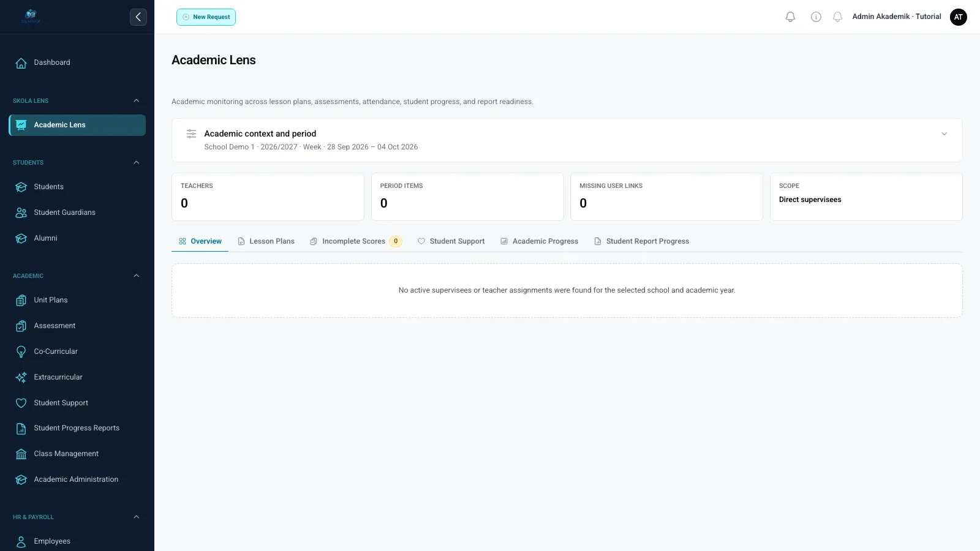Screen dimensions: 980x551
Task: Collapse the STUDENTS sidebar section
Action: 137,162
